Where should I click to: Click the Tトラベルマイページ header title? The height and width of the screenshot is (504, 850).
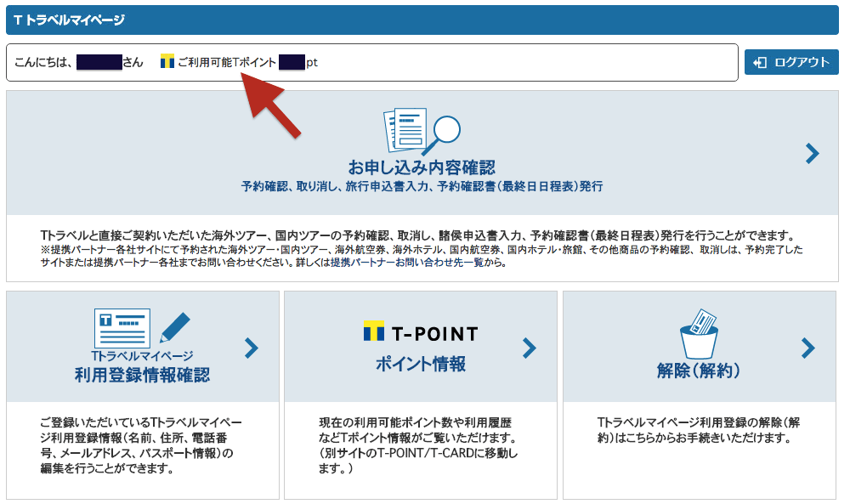coord(70,20)
